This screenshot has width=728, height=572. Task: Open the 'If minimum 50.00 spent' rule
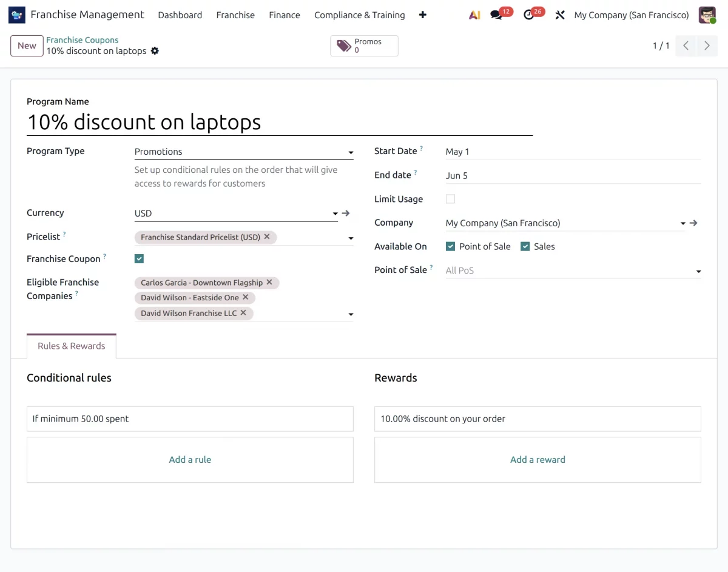click(x=190, y=419)
